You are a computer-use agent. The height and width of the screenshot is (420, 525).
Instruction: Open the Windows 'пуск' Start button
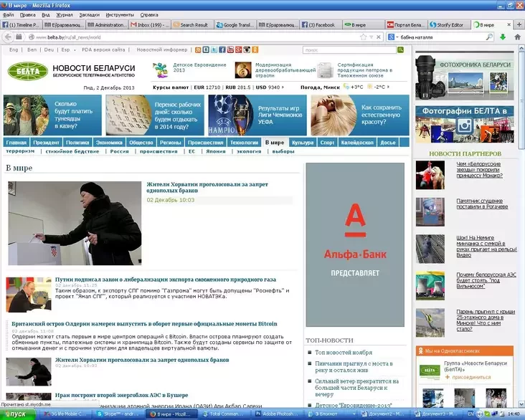coord(17,414)
